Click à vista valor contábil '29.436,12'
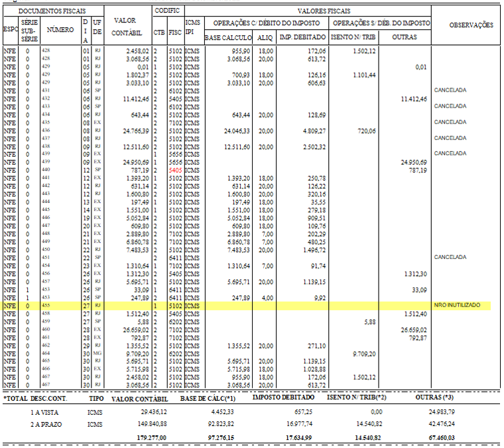 point(154,412)
